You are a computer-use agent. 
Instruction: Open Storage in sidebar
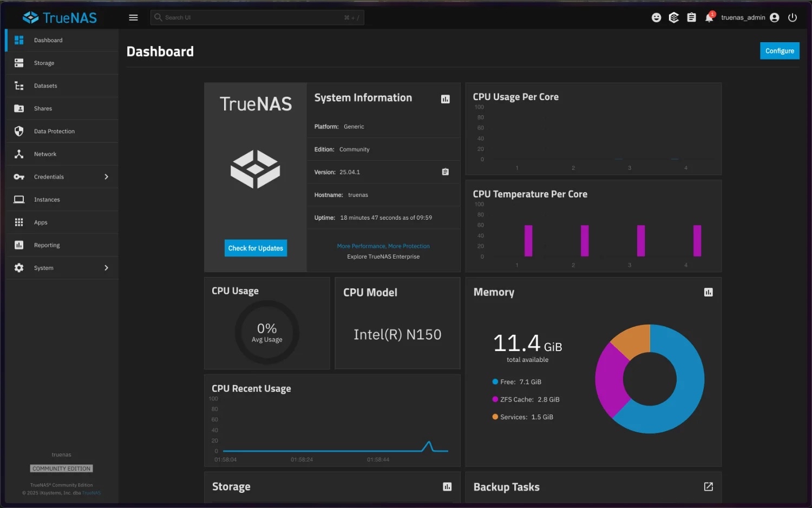[x=62, y=63]
